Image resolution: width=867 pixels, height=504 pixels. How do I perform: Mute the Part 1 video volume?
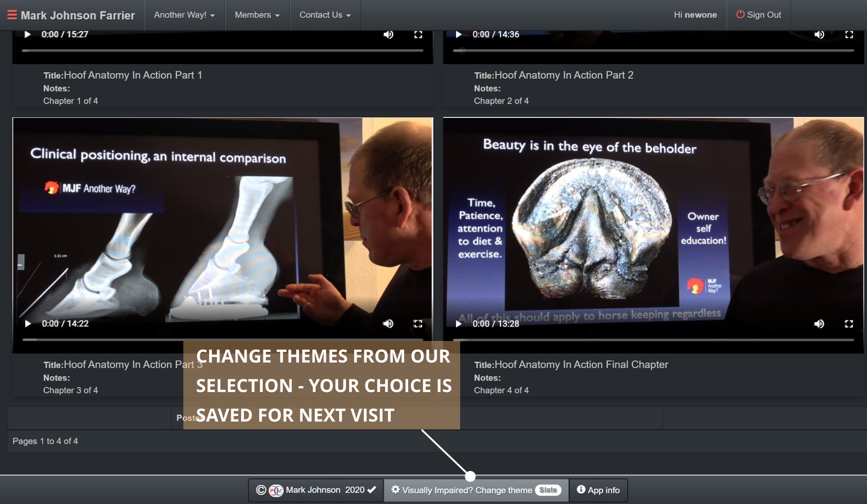[x=388, y=34]
